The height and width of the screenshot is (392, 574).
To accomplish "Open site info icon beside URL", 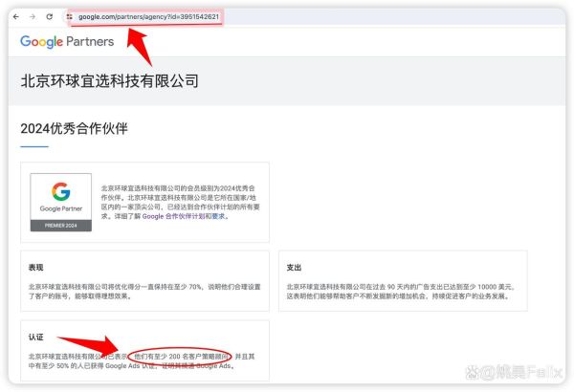I will click(x=69, y=16).
